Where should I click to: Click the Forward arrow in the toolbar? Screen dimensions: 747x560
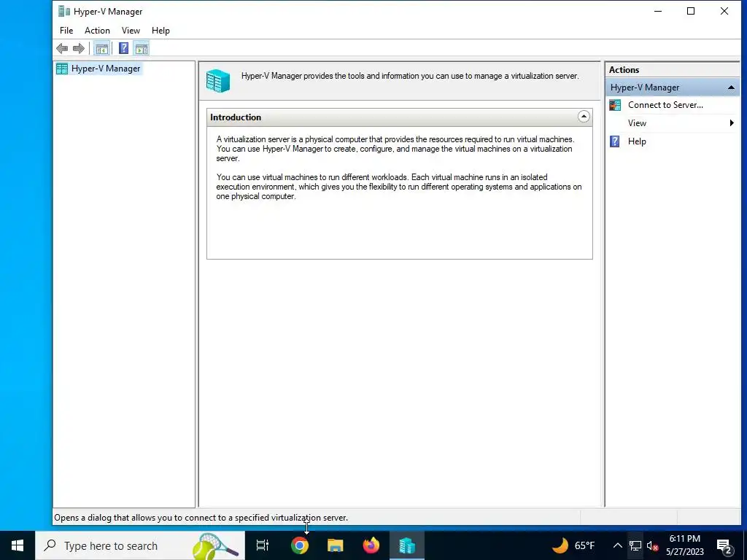(79, 48)
